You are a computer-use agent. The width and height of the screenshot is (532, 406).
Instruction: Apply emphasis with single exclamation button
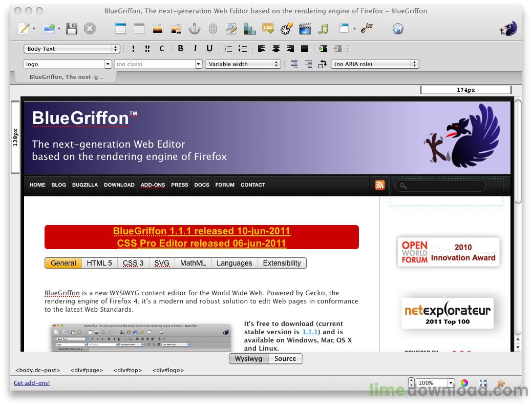click(x=133, y=49)
